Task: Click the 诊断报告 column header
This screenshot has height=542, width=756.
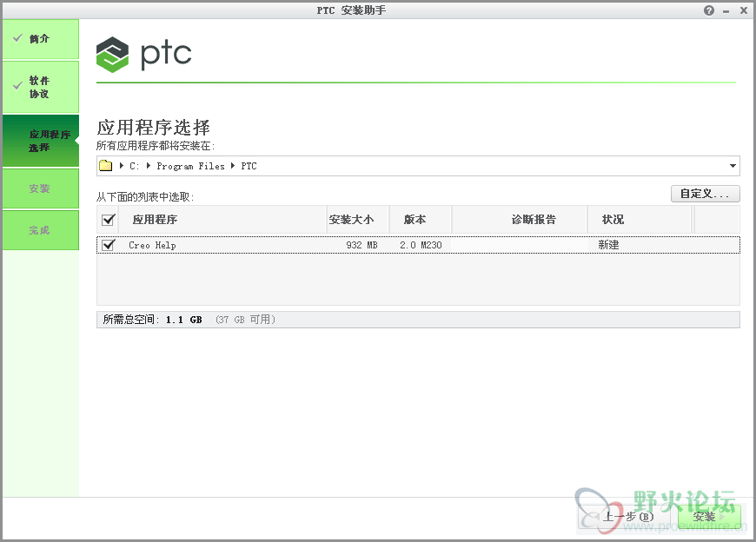Action: point(520,220)
